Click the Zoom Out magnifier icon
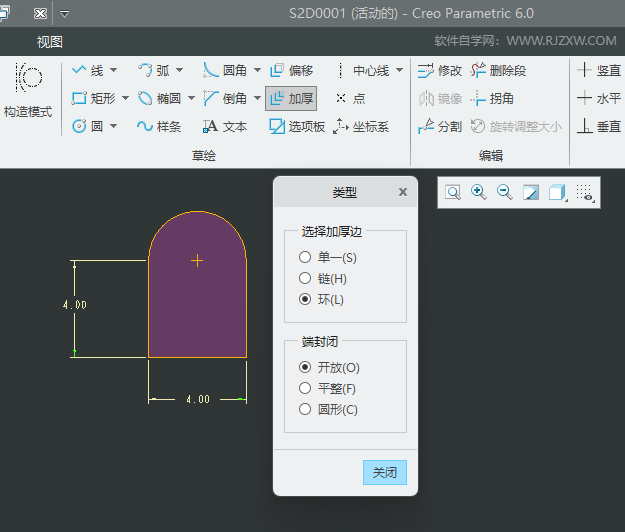The width and height of the screenshot is (625, 532). click(505, 192)
